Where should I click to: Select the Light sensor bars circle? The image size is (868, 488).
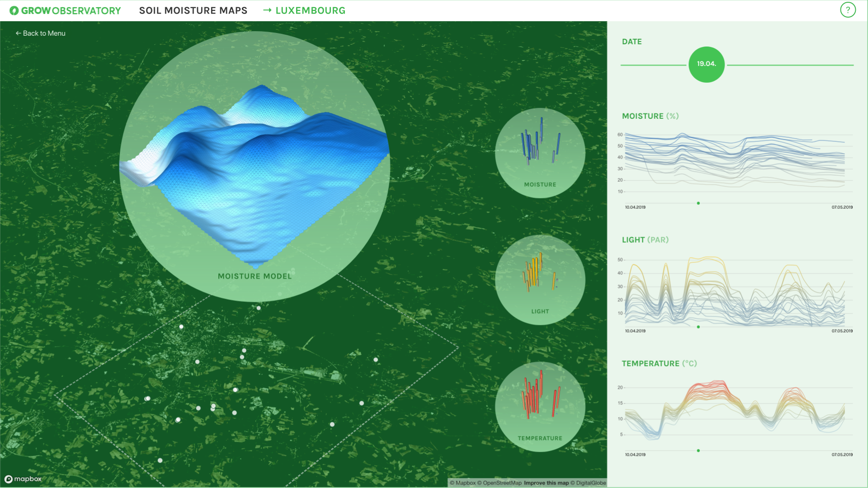point(540,280)
